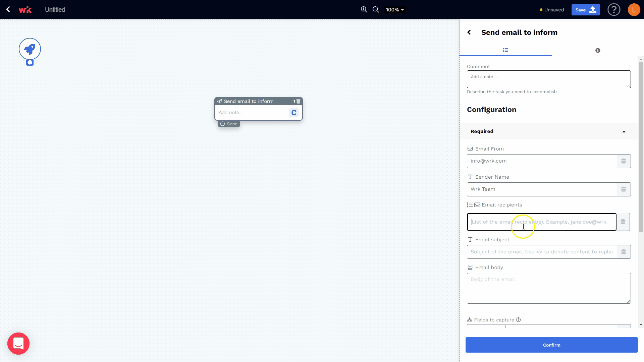Open the Wrk logo home

[x=25, y=10]
